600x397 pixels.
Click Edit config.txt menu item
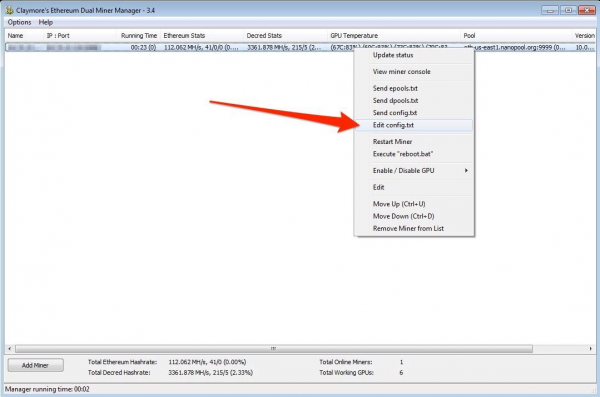[x=393, y=125]
